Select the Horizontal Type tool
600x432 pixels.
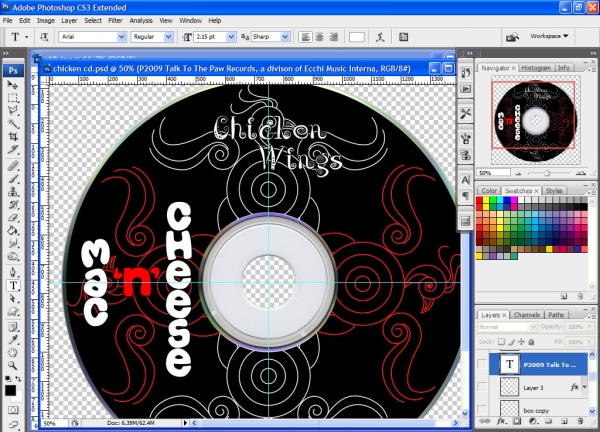pyautogui.click(x=13, y=285)
